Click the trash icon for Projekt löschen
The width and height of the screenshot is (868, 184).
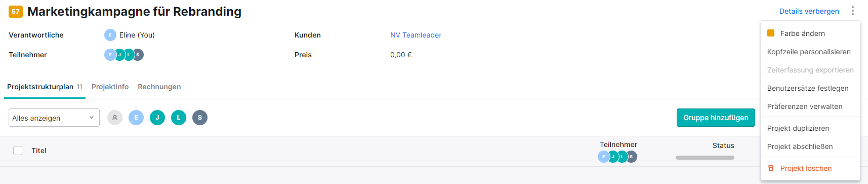coord(771,168)
